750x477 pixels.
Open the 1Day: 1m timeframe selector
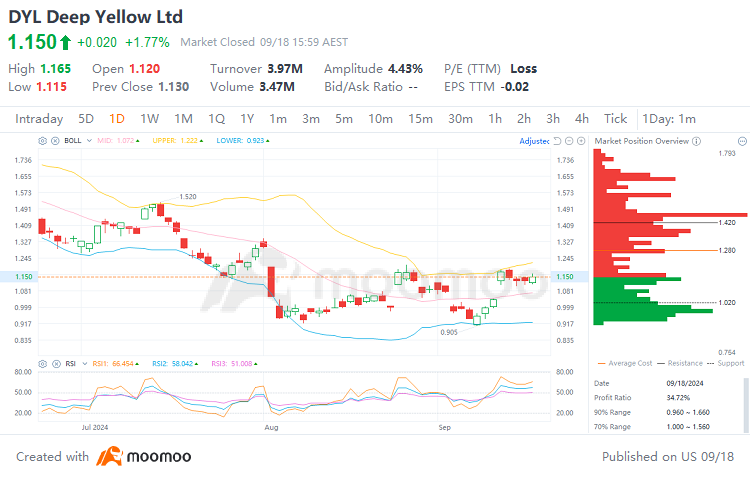click(x=669, y=119)
